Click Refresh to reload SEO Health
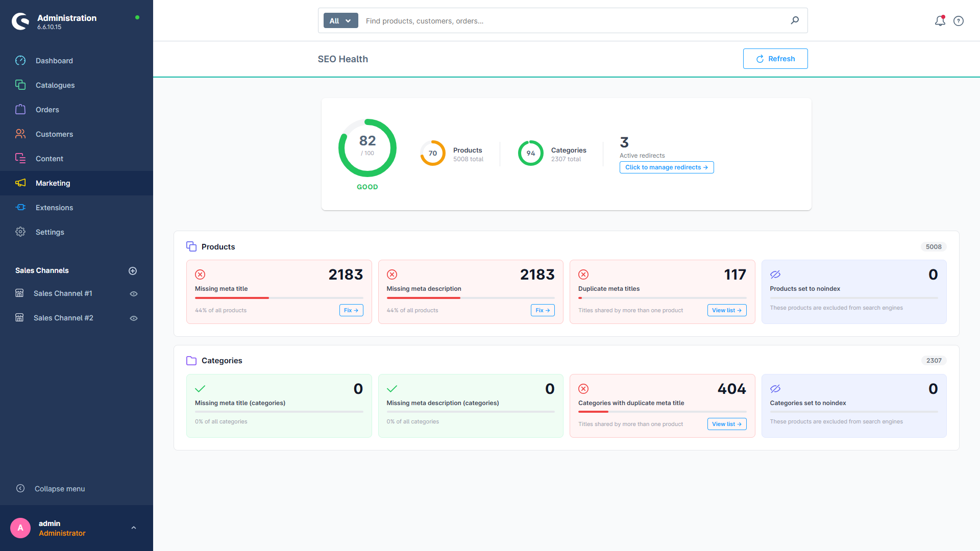 point(775,59)
